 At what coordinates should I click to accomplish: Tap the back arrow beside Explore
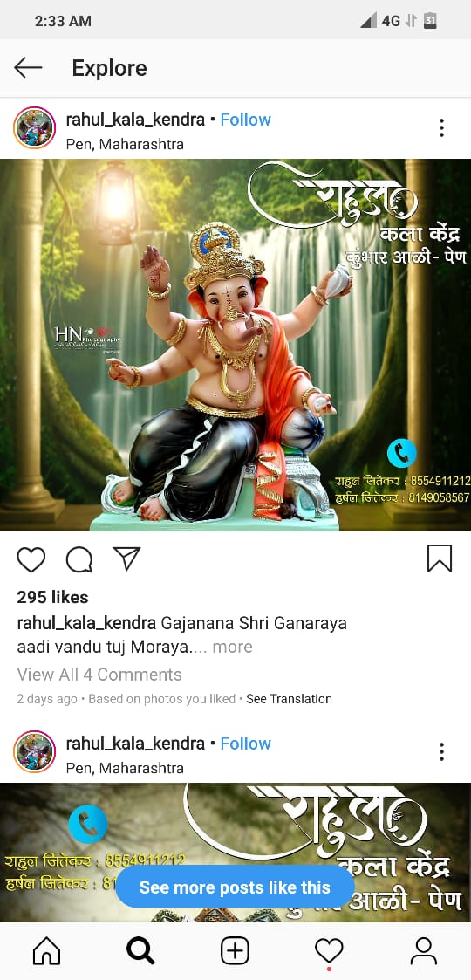[28, 67]
